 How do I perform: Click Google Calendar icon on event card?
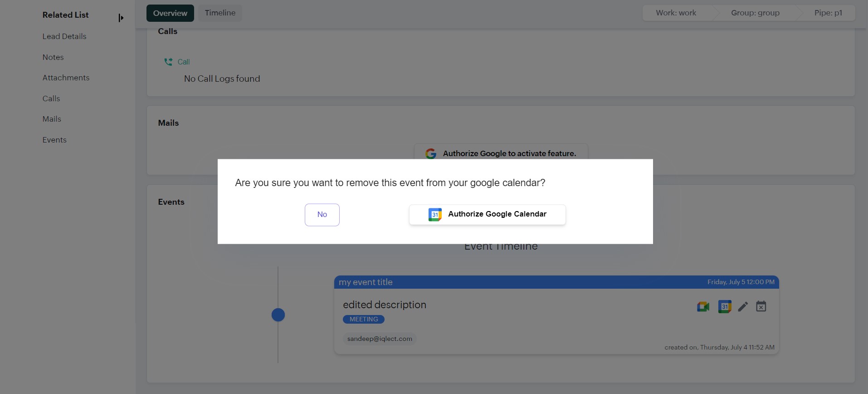pos(725,307)
